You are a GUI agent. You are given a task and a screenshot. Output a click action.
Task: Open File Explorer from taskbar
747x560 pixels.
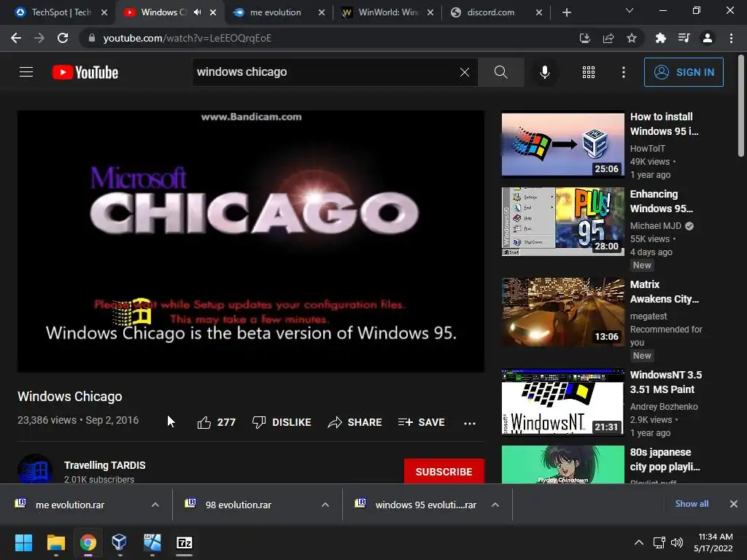55,542
